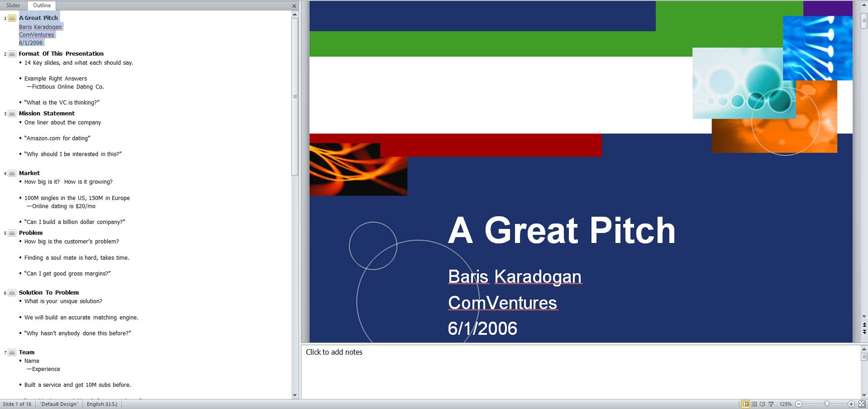The height and width of the screenshot is (409, 868).
Task: Click the outline pane scroll down arrow
Action: tap(295, 395)
